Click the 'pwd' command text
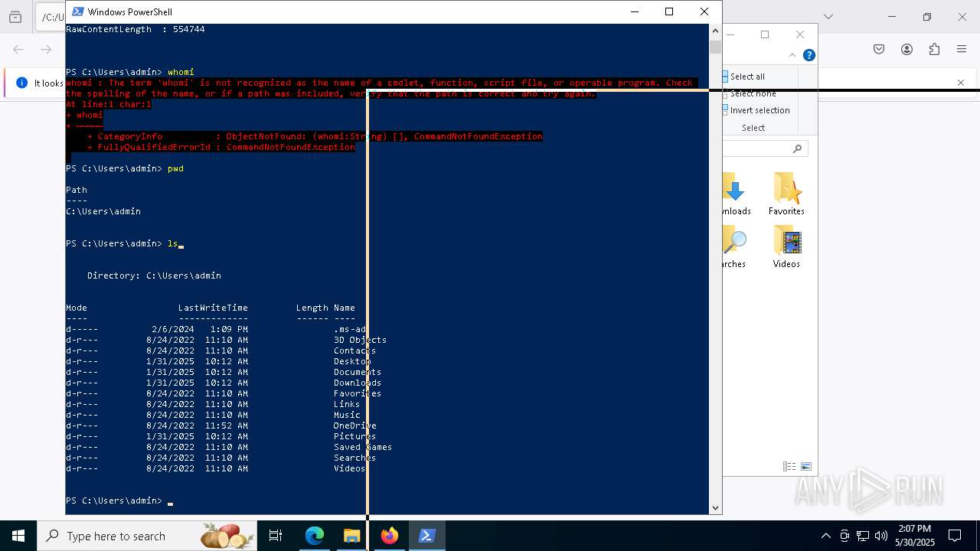This screenshot has height=551, width=980. pyautogui.click(x=176, y=168)
